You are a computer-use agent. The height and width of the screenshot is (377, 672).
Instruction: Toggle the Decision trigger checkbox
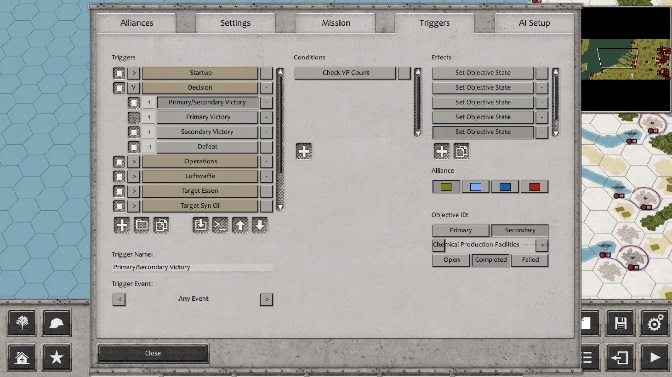[x=119, y=88]
